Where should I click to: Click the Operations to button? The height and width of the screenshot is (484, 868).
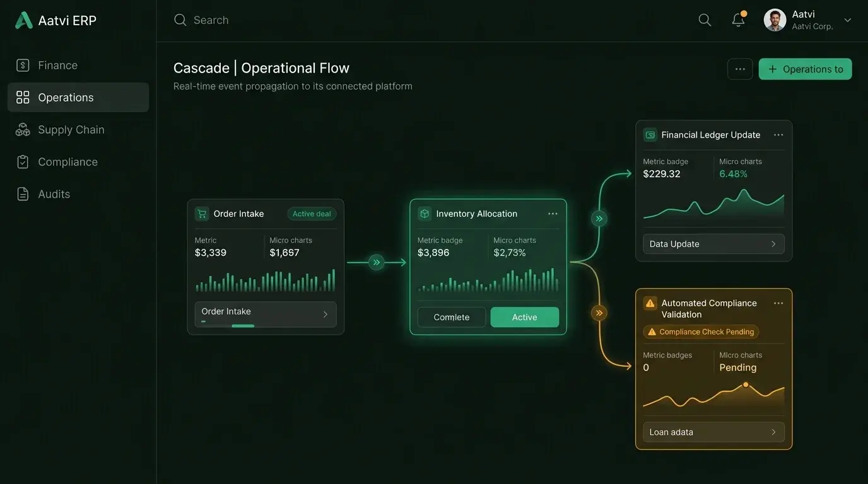[805, 69]
